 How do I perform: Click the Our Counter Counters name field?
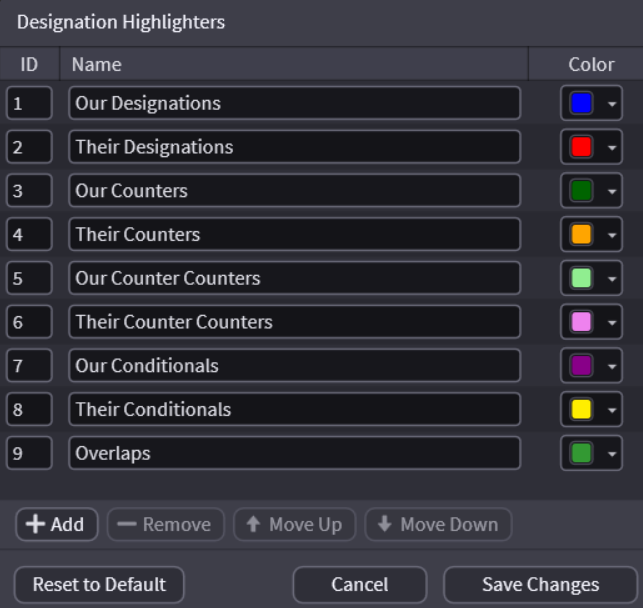pos(294,278)
